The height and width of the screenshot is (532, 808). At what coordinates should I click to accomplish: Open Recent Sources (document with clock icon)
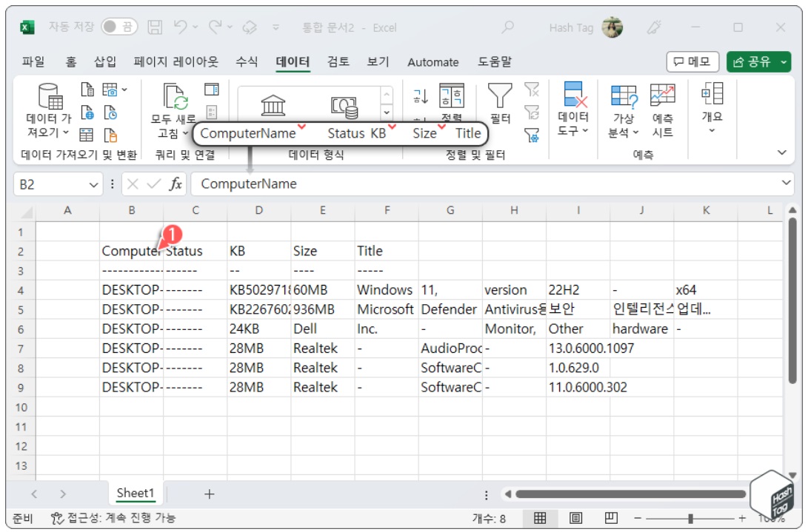pos(111,112)
